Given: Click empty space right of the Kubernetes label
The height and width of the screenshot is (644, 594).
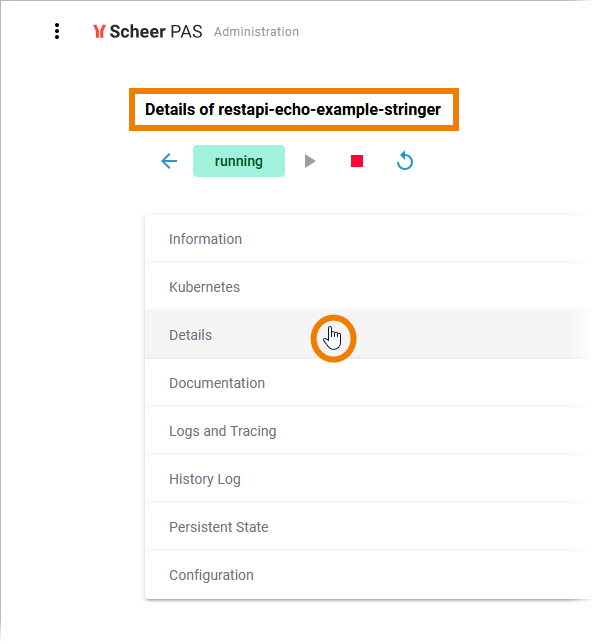Looking at the screenshot, I should click(x=411, y=287).
